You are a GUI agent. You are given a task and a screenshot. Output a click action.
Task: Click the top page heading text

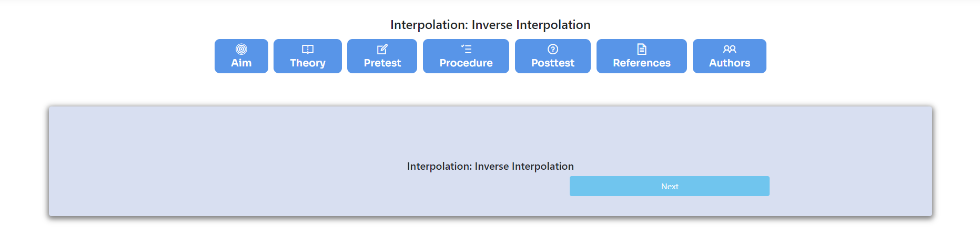(490, 25)
